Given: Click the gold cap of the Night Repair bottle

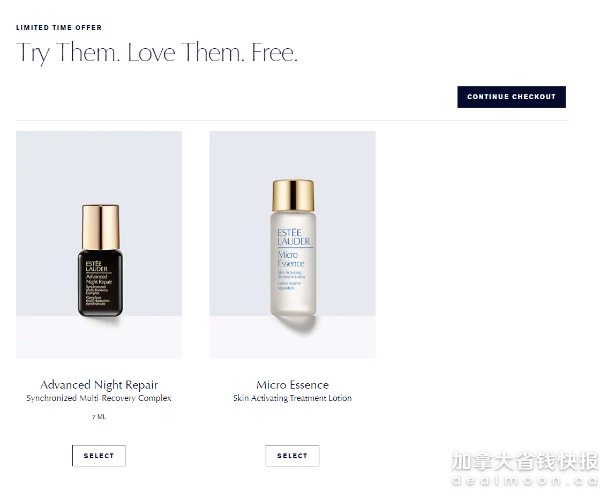Looking at the screenshot, I should (101, 227).
